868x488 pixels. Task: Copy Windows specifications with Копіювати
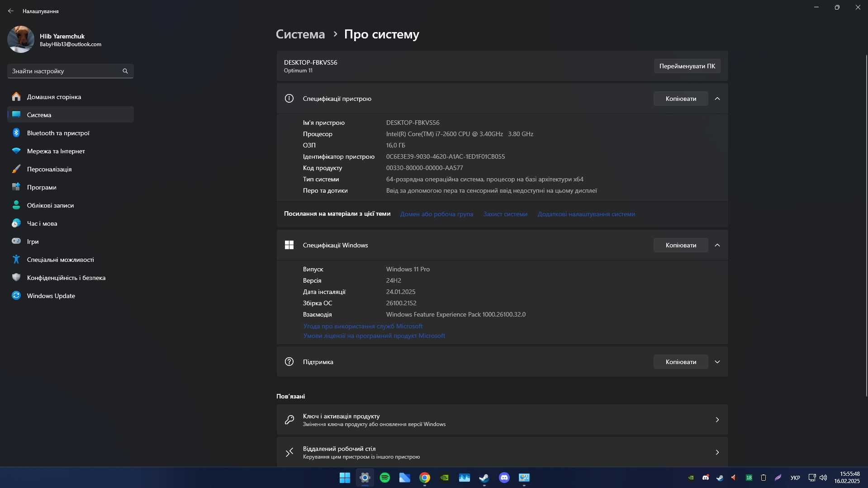pos(681,245)
